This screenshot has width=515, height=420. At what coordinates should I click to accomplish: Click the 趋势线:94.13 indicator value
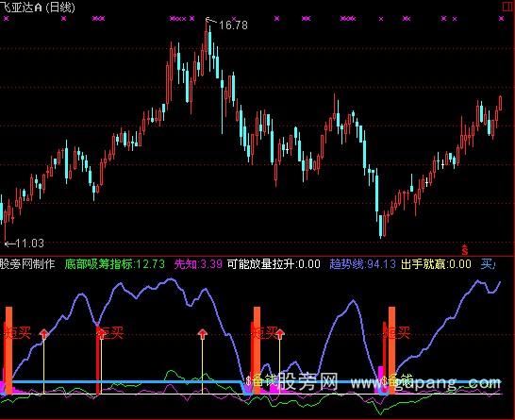click(362, 264)
